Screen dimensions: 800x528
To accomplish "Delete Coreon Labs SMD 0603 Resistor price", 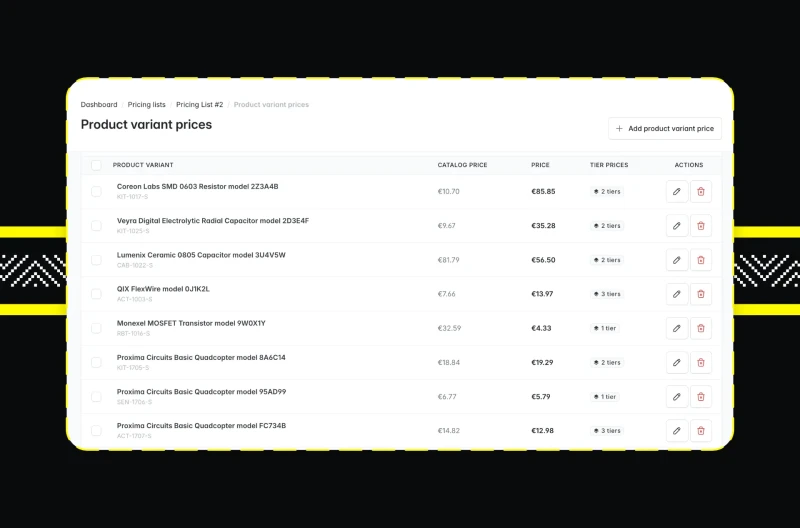I will coord(701,191).
